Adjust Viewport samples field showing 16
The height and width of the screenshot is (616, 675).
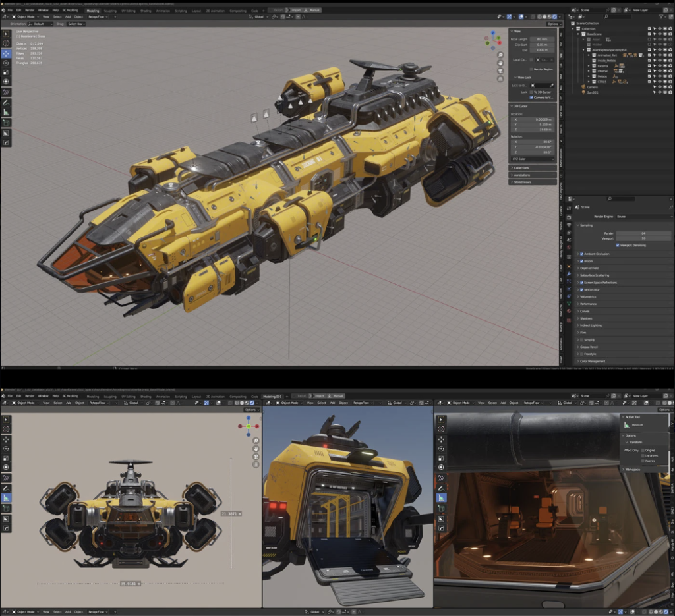(x=643, y=238)
